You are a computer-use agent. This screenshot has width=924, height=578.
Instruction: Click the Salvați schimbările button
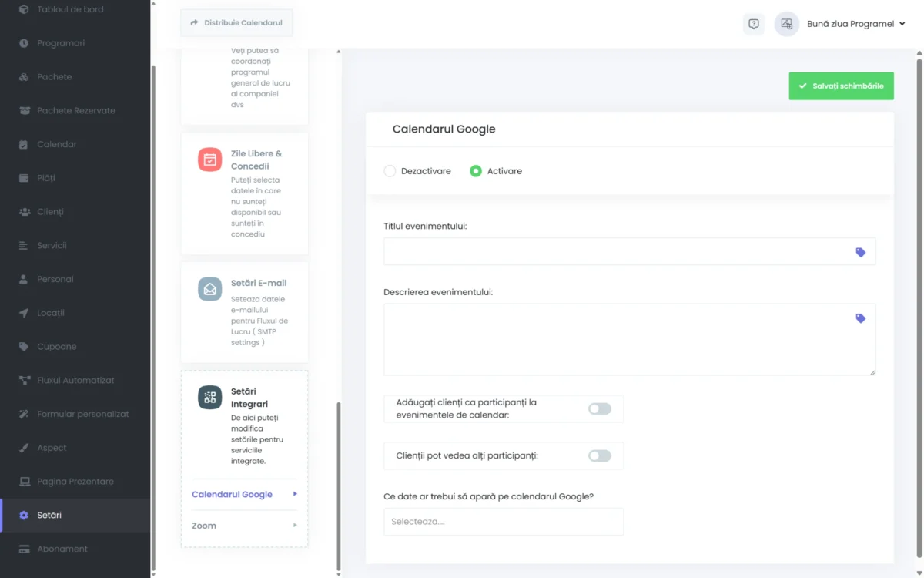pos(841,86)
